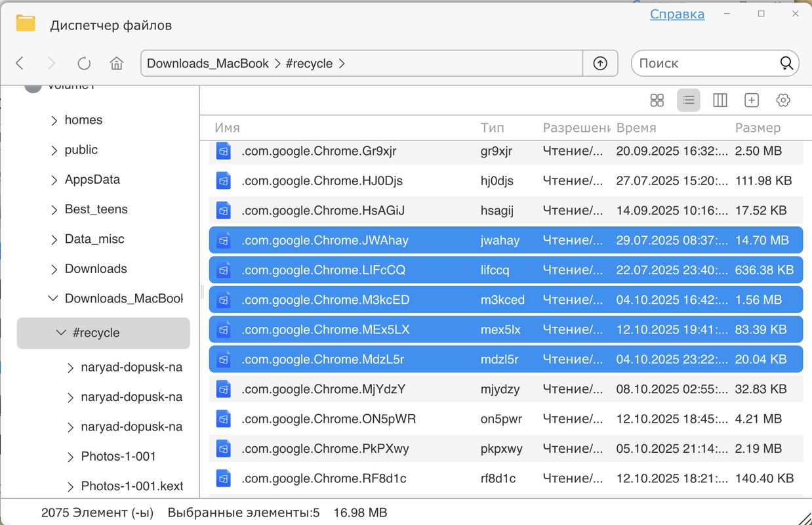
Task: Select file name .com.google.Chrome.ON5pWR
Action: [x=329, y=419]
